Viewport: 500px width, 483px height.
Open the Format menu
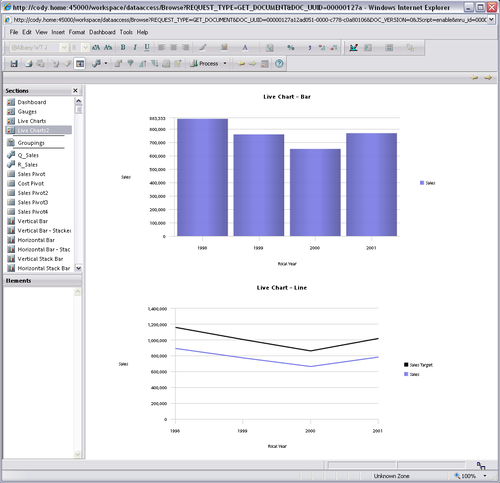click(77, 32)
